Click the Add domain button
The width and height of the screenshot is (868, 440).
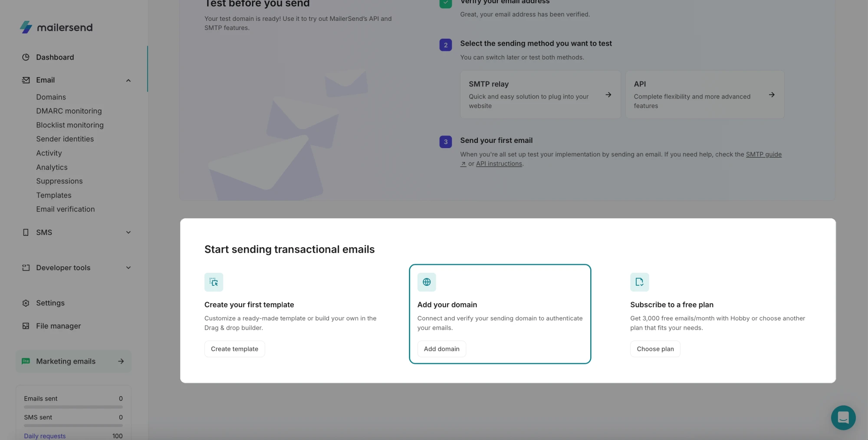coord(441,349)
